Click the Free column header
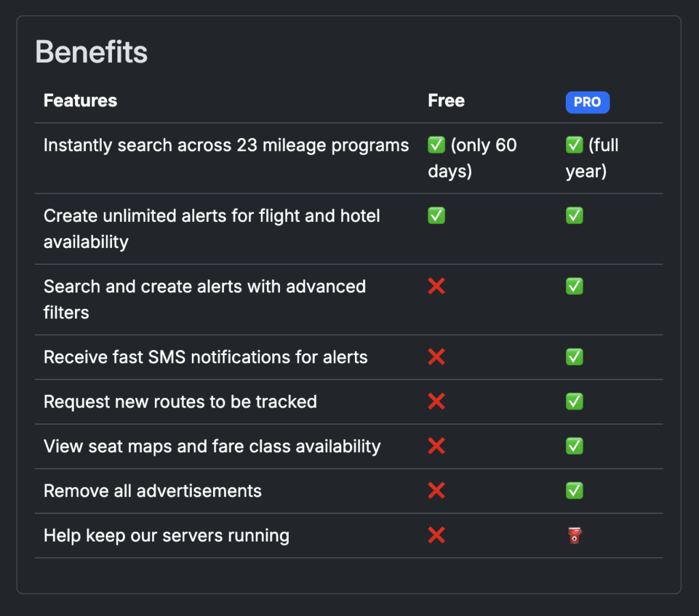699x616 pixels. [x=446, y=100]
